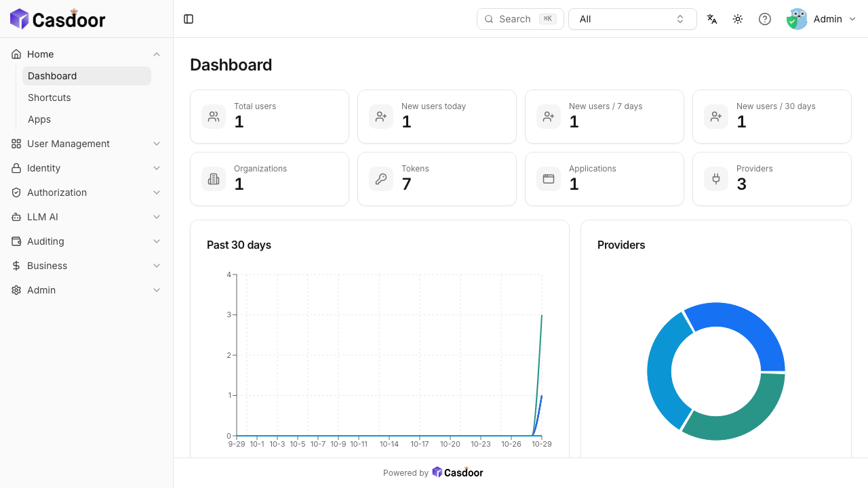The width and height of the screenshot is (868, 488).
Task: Click the Tokens key icon
Action: coord(381,179)
